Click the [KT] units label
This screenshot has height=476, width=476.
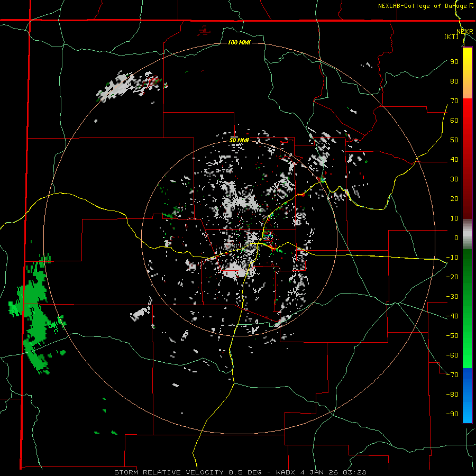(452, 36)
